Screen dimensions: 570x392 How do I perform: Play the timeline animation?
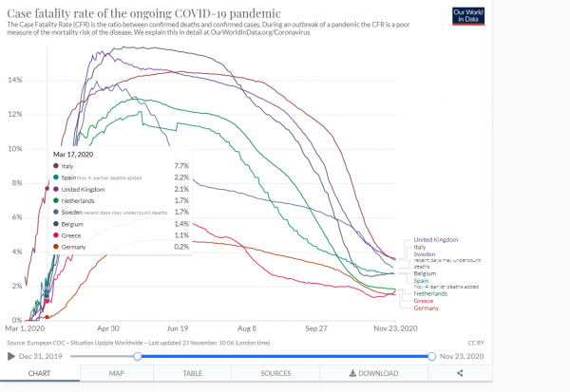click(x=10, y=356)
